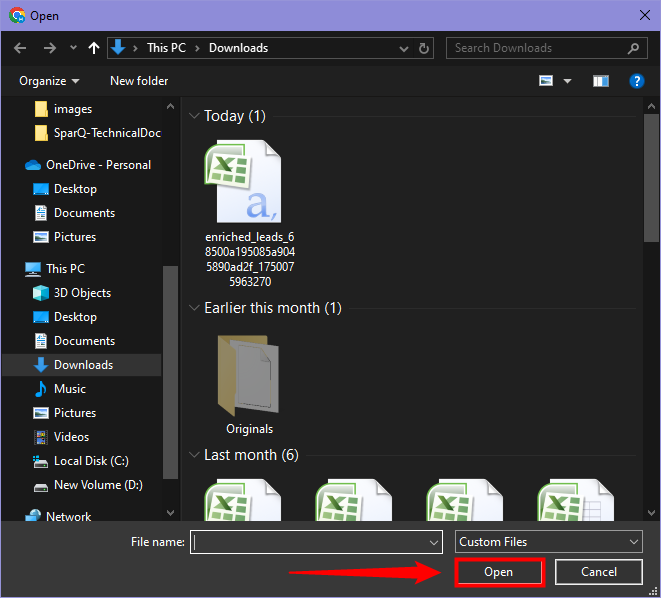
Task: Toggle the preview pane icon
Action: click(x=601, y=81)
